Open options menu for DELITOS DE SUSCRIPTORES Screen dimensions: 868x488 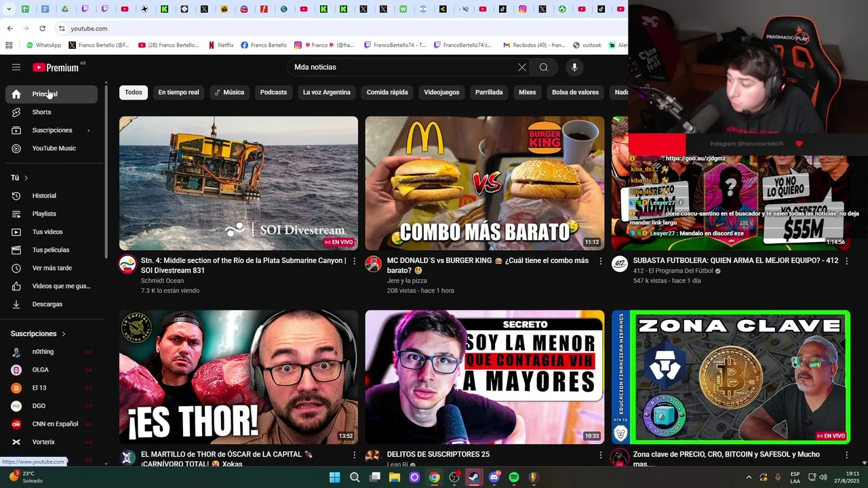tap(600, 455)
